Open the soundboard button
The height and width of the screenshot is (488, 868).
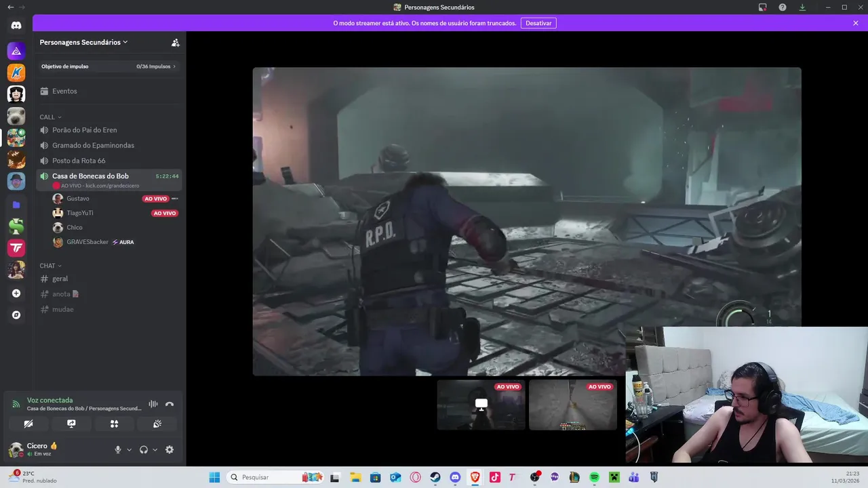[x=157, y=424]
